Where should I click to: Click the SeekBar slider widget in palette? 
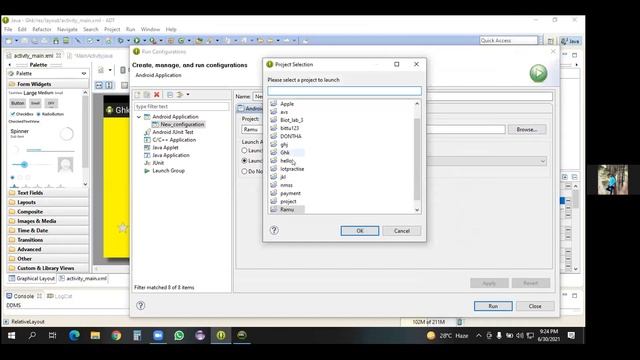pyautogui.click(x=30, y=164)
